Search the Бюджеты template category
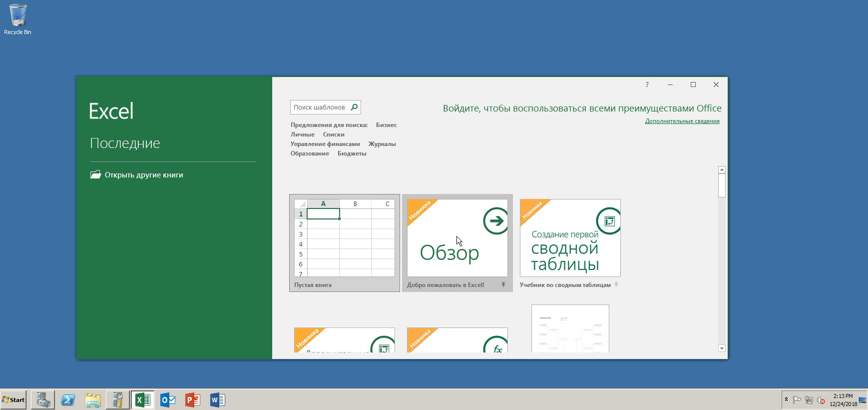This screenshot has height=410, width=868. click(352, 153)
